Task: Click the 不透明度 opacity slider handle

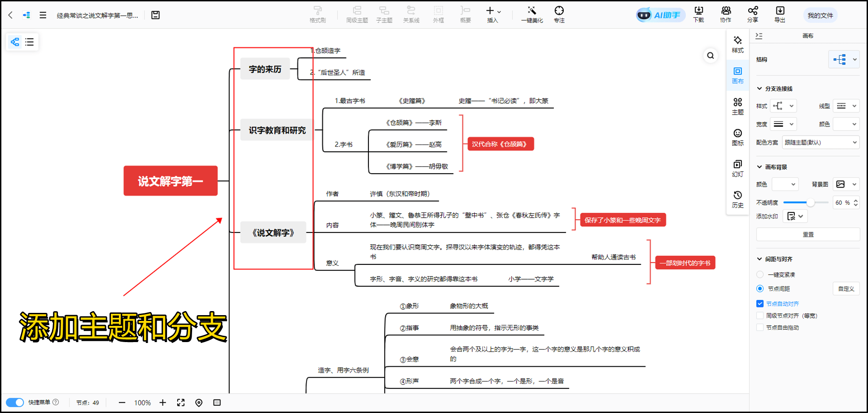Action: [x=811, y=202]
